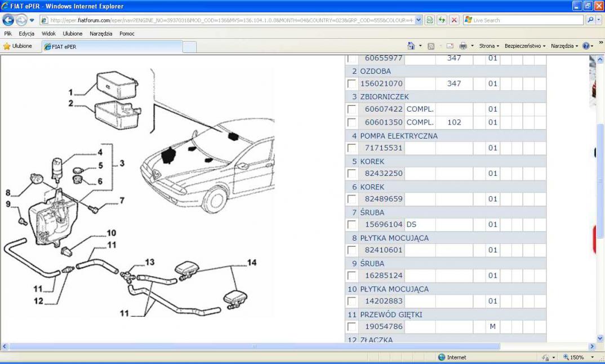Screen dimensions: 605x364
Task: Click the Help question mark icon
Action: click(586, 46)
